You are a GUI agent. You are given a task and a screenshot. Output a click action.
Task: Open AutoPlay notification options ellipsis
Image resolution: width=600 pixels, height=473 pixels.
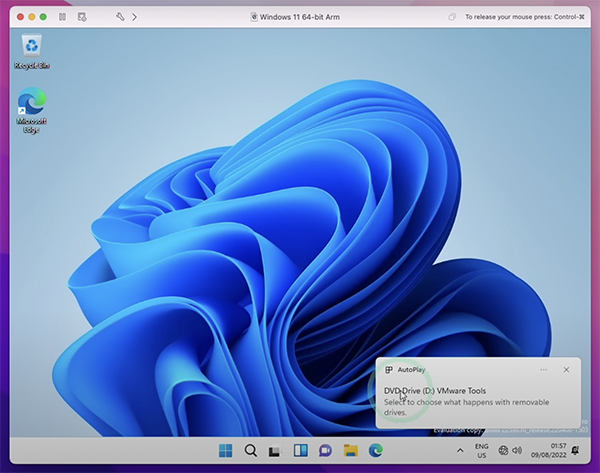coord(543,370)
